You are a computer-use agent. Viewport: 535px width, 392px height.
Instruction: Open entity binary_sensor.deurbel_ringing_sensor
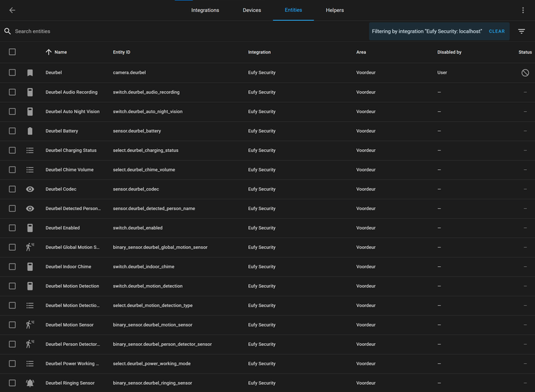coord(152,383)
